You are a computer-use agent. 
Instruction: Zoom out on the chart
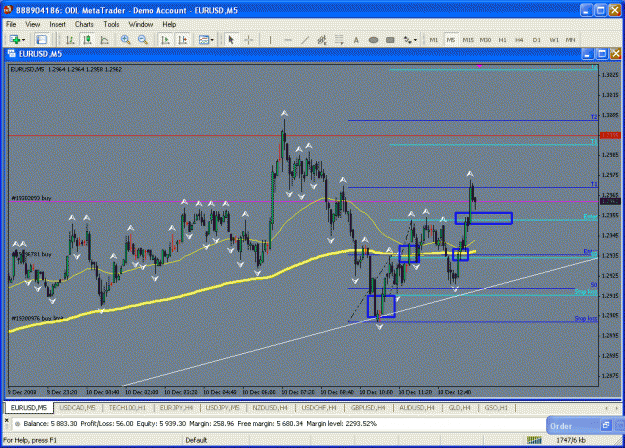(143, 39)
